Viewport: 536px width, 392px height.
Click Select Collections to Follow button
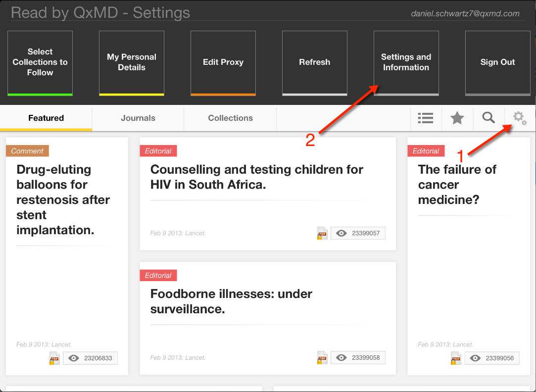[40, 62]
